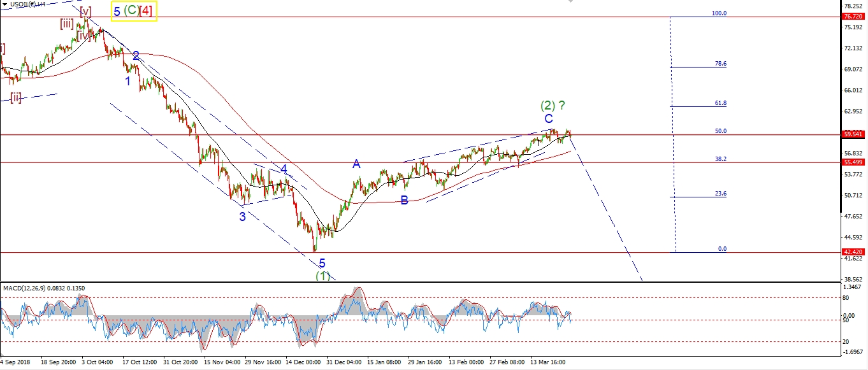The width and height of the screenshot is (868, 370).
Task: Select the yellow-boxed 5 (C) [4] label
Action: coord(134,11)
